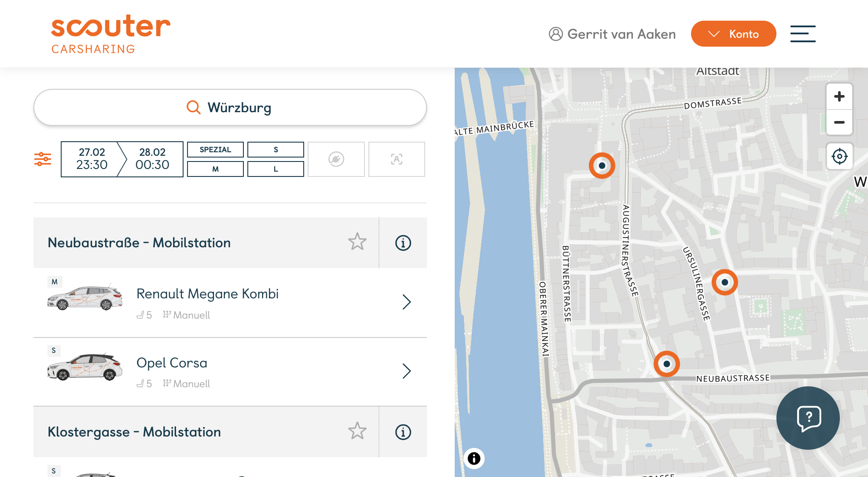Toggle the electric vehicle filter
Screen dimensions: 868x477
[x=336, y=159]
